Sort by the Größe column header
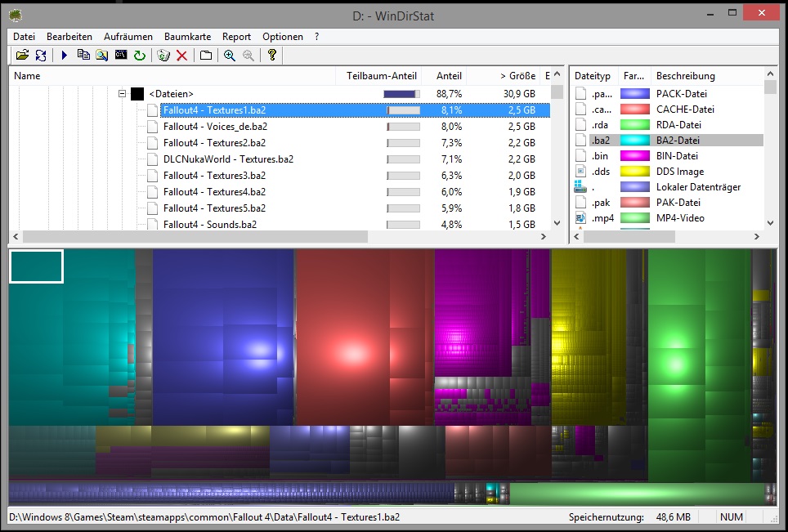 (504, 76)
